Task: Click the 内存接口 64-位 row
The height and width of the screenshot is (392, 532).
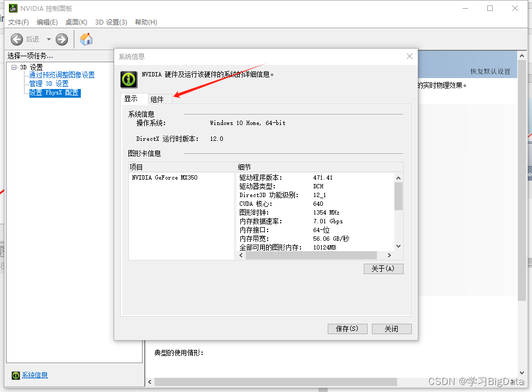Action: pos(316,230)
